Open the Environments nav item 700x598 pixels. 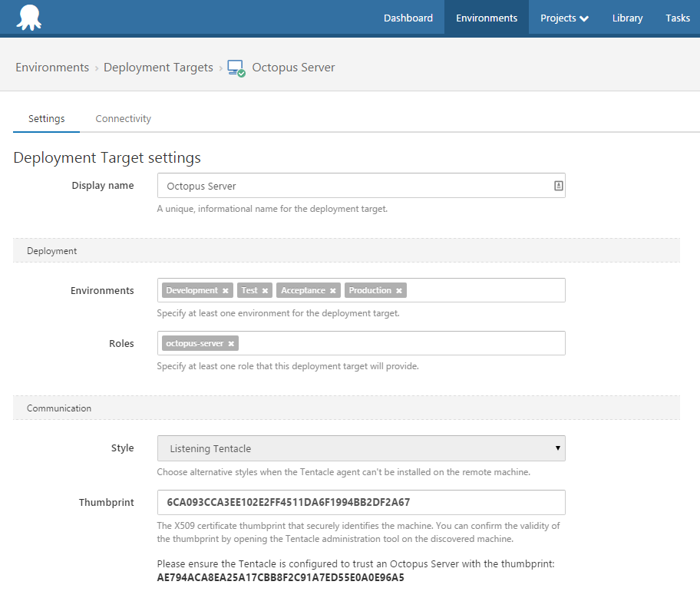pyautogui.click(x=487, y=18)
